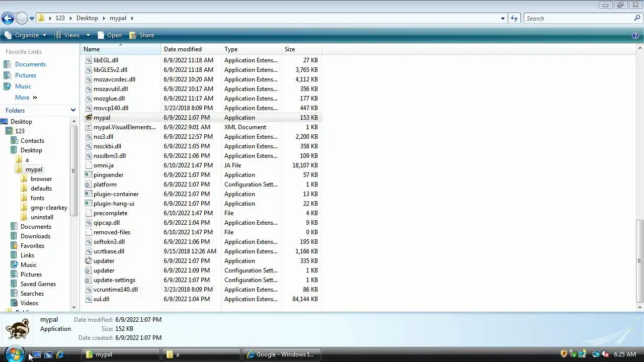Select the nss3.dll file
The height and width of the screenshot is (362, 644).
click(103, 137)
